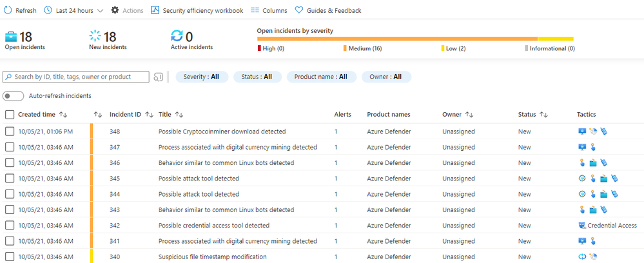Viewport: 644px width, 263px height.
Task: Open the Product name : All filter
Action: point(321,77)
